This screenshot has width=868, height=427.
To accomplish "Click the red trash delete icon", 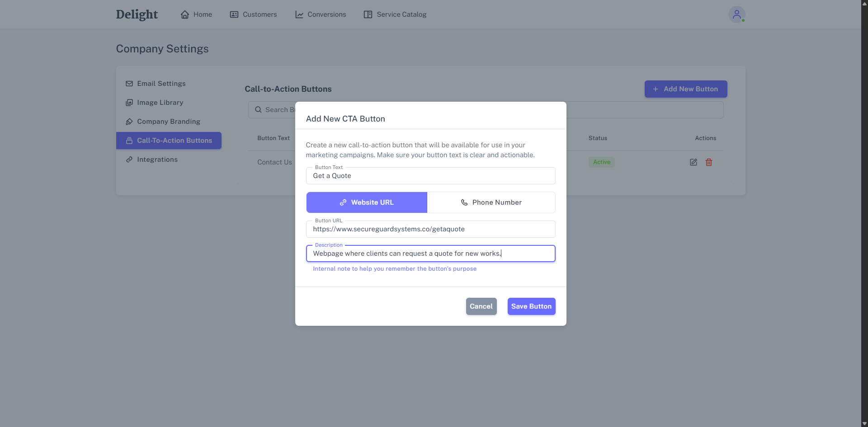I will coord(708,162).
